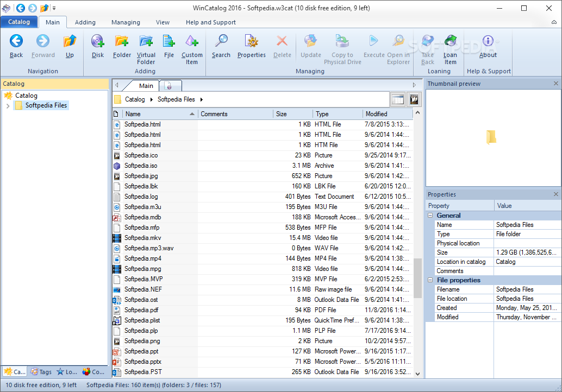Open the new search tab icon
This screenshot has width=562, height=392.
pos(168,86)
